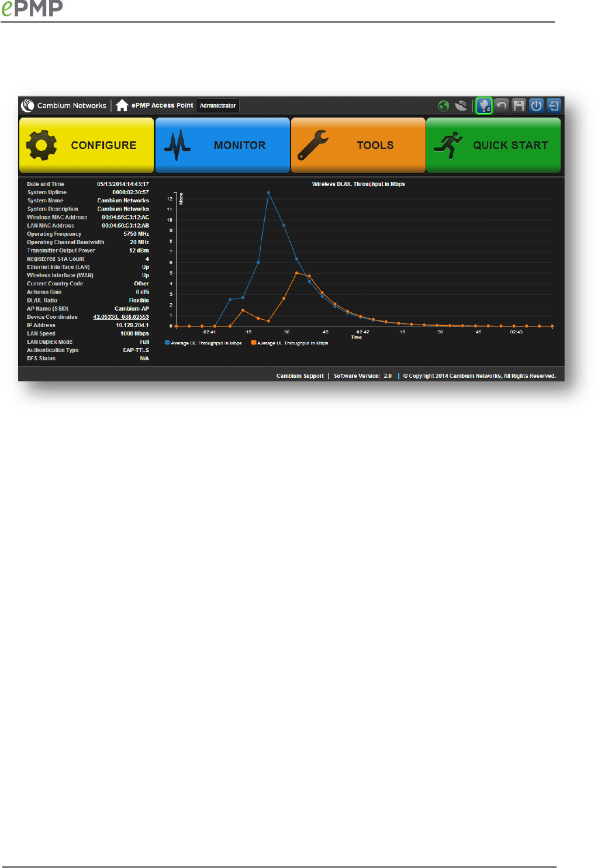601x868 pixels.
Task: Toggle Average DL Throughput legend swatch
Action: click(x=167, y=343)
